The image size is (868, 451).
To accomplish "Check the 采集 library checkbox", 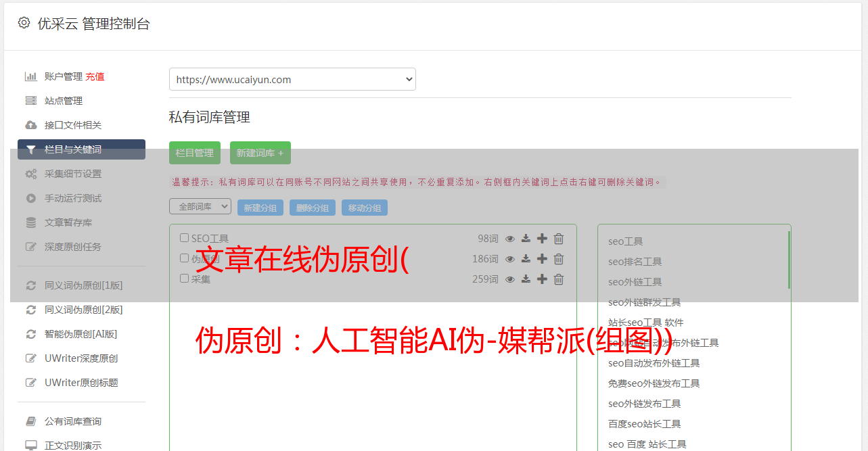I will (x=184, y=279).
